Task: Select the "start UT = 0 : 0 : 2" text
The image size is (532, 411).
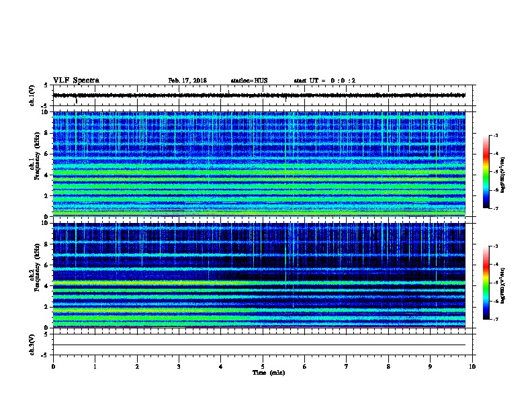Action: click(324, 81)
